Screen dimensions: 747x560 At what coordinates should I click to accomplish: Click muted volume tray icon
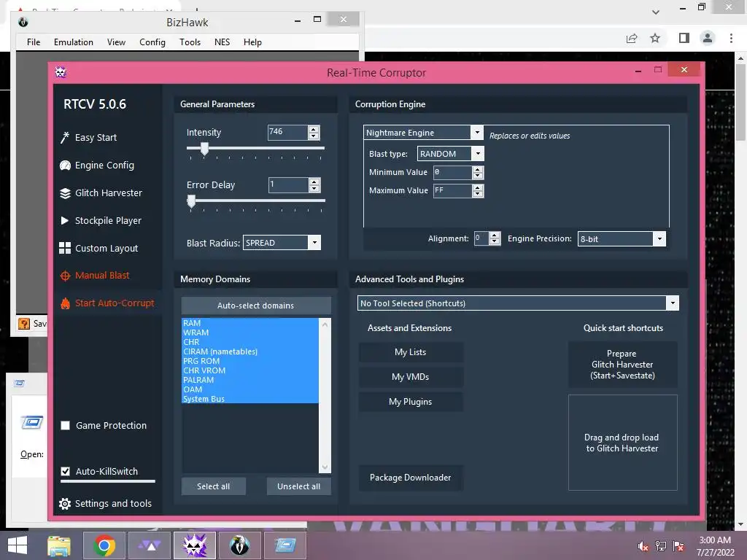643,546
